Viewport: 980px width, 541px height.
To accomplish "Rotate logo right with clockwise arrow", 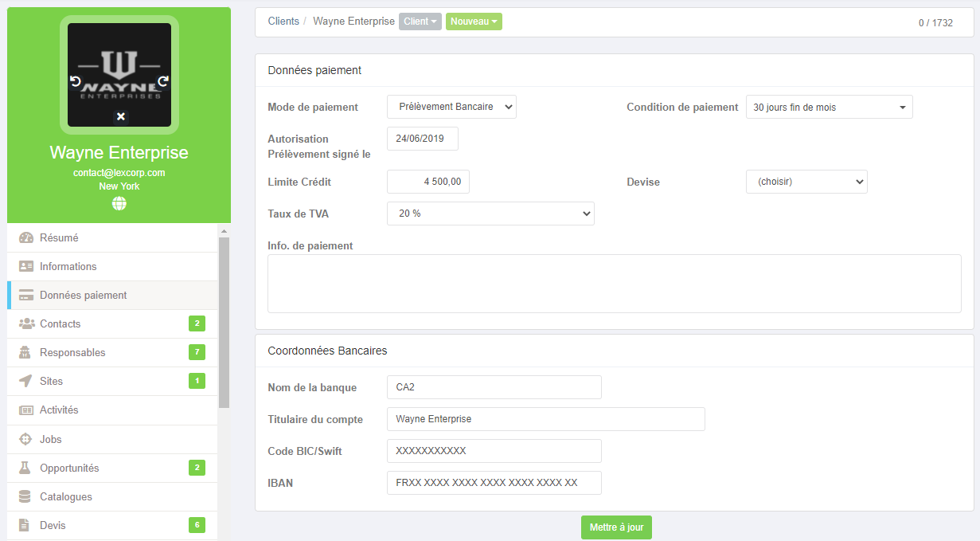I will click(163, 81).
